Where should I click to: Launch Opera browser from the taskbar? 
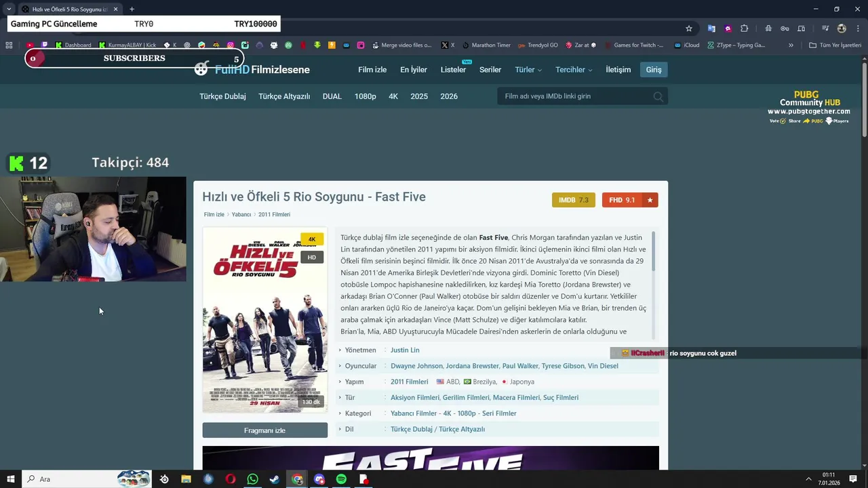(x=231, y=479)
